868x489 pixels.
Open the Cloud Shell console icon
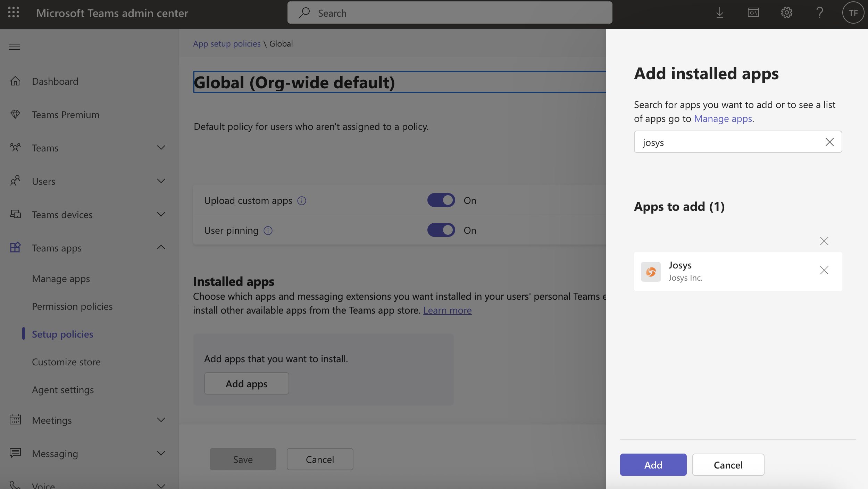click(753, 13)
